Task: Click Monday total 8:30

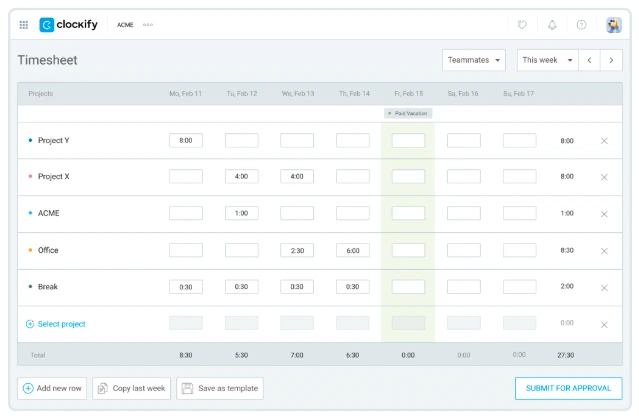Action: (186, 355)
